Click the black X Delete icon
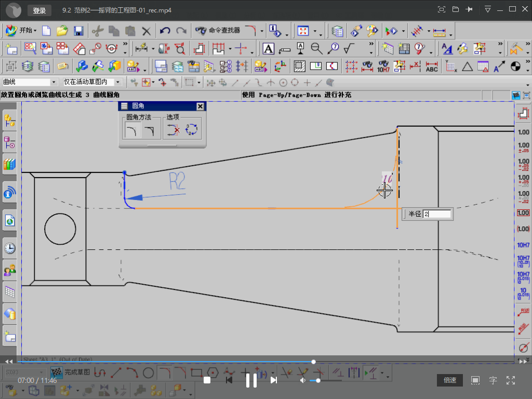This screenshot has width=532, height=399. (146, 31)
